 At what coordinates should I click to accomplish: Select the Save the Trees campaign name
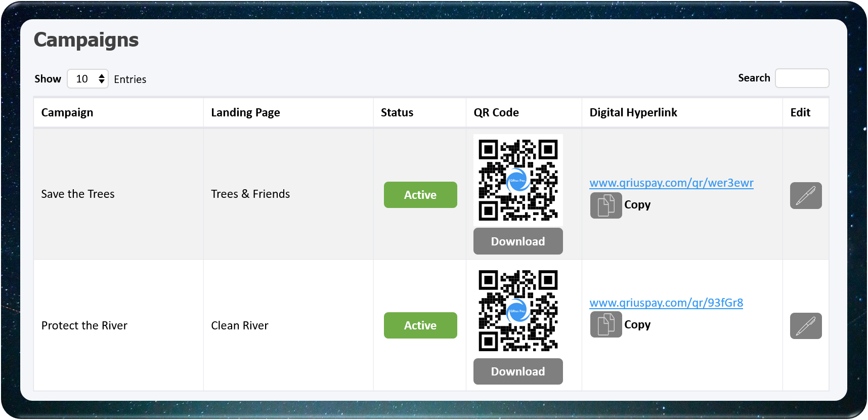point(78,194)
